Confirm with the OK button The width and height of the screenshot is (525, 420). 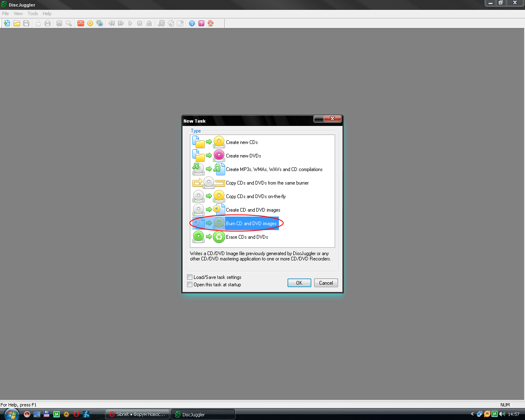click(x=299, y=283)
